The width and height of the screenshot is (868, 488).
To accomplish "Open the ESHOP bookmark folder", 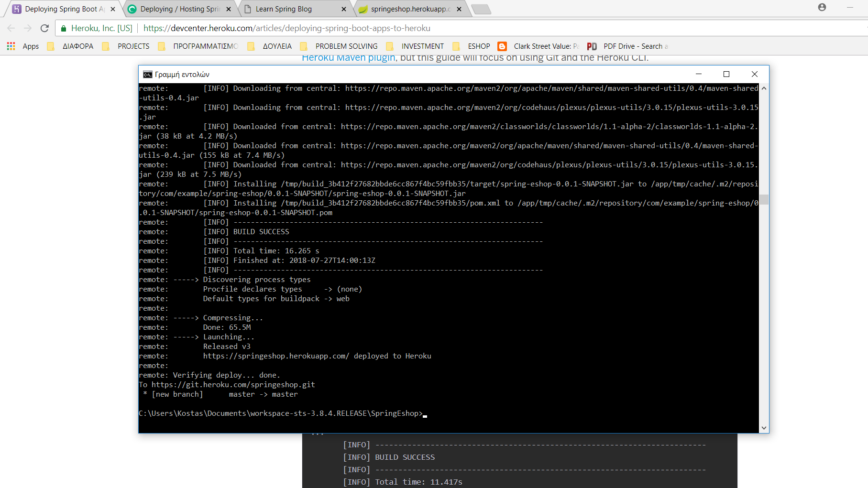I will click(472, 46).
